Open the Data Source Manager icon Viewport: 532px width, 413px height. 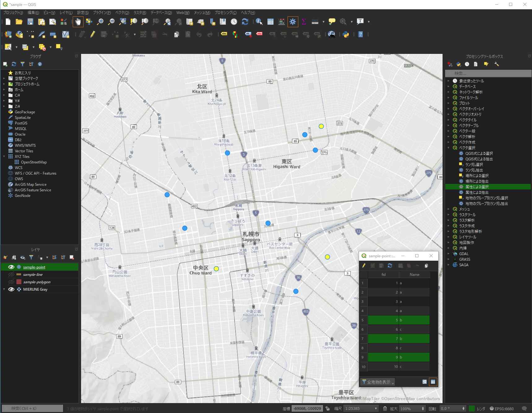[x=8, y=34]
